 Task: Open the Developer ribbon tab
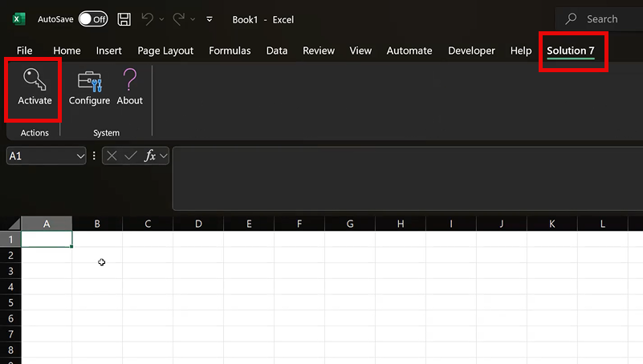pyautogui.click(x=471, y=51)
